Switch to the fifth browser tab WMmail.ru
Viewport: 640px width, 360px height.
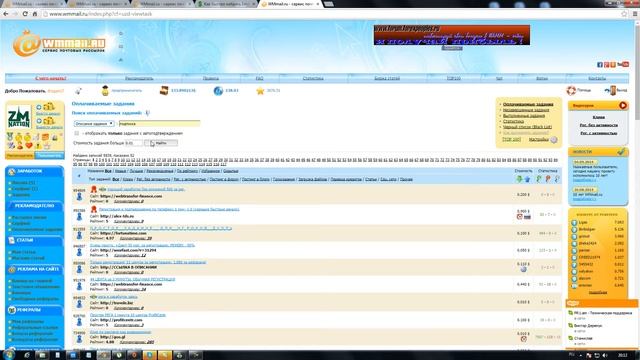coord(291,4)
